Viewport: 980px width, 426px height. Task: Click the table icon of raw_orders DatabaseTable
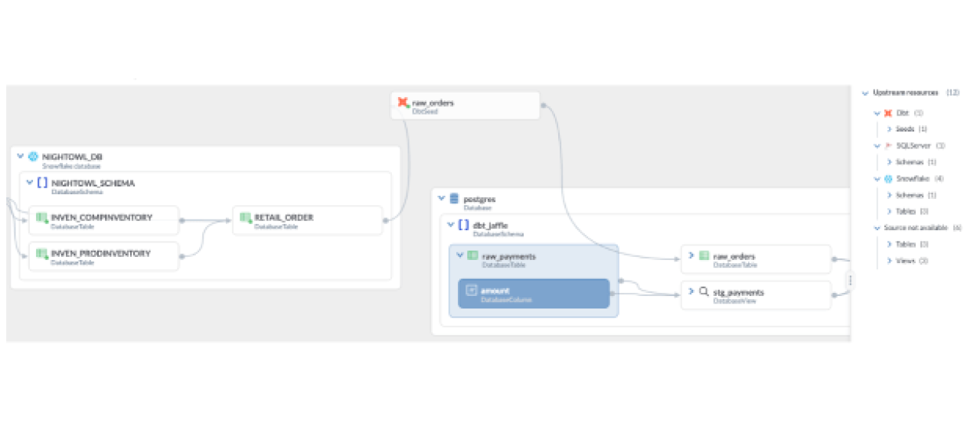pos(704,255)
